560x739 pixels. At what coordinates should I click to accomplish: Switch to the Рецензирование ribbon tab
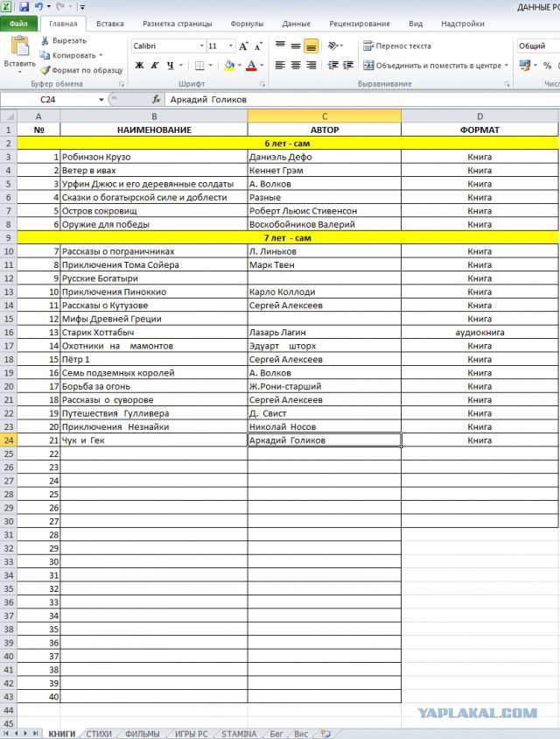pos(360,24)
